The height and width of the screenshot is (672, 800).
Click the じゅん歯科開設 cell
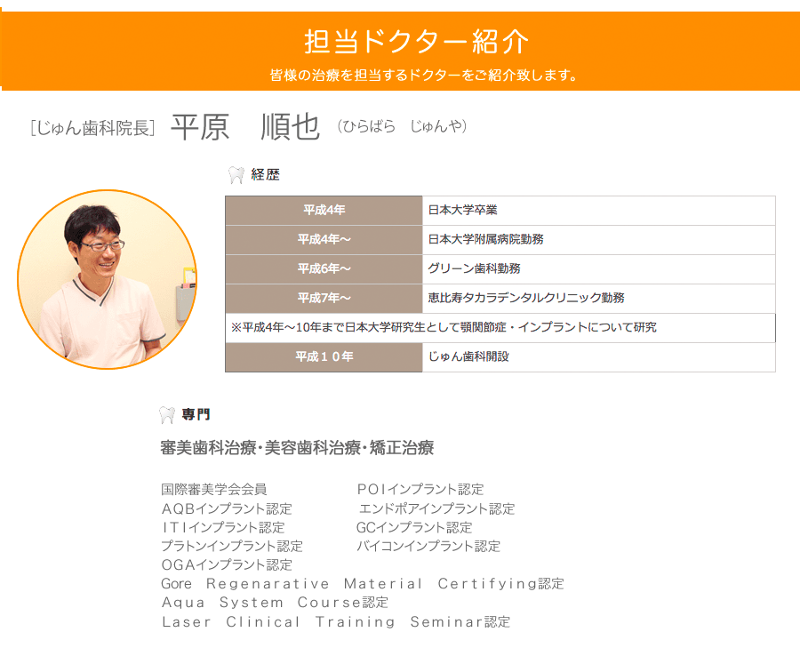tap(599, 357)
